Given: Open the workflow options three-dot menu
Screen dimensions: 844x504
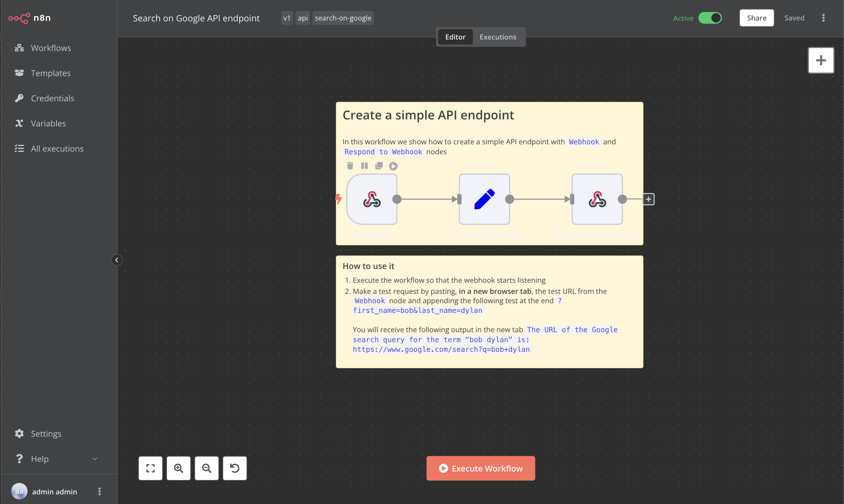Looking at the screenshot, I should click(823, 18).
